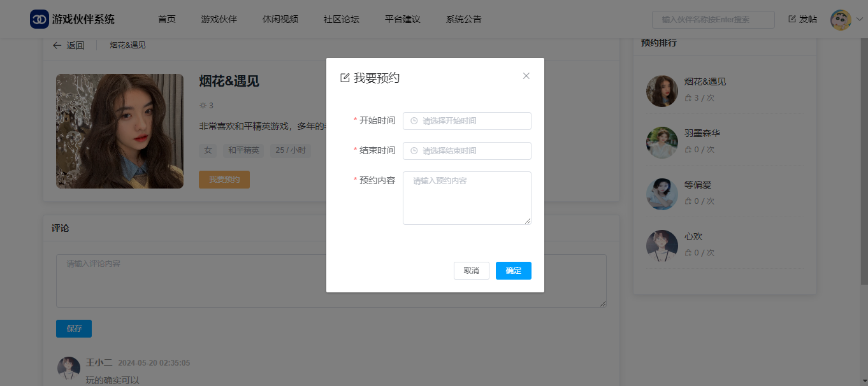Click the 等偏爱 name in ranking
The width and height of the screenshot is (868, 386).
[698, 185]
